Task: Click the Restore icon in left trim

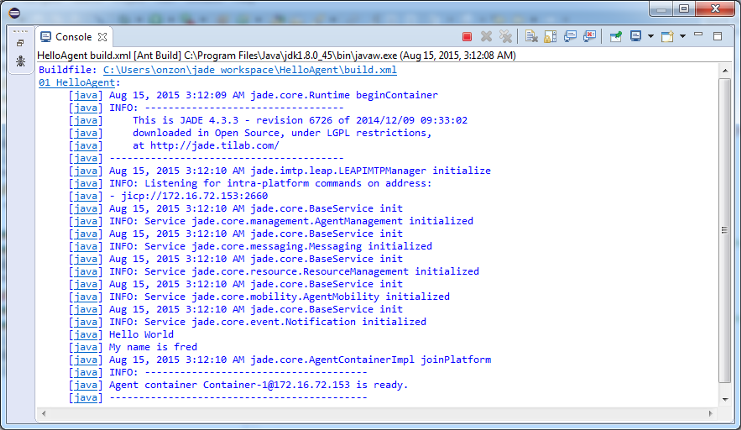Action: 20,43
